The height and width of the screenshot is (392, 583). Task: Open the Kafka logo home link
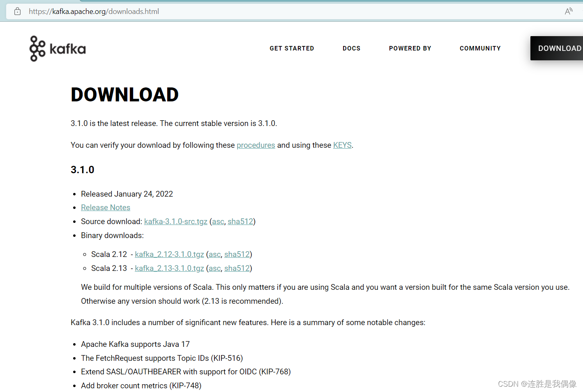click(58, 48)
